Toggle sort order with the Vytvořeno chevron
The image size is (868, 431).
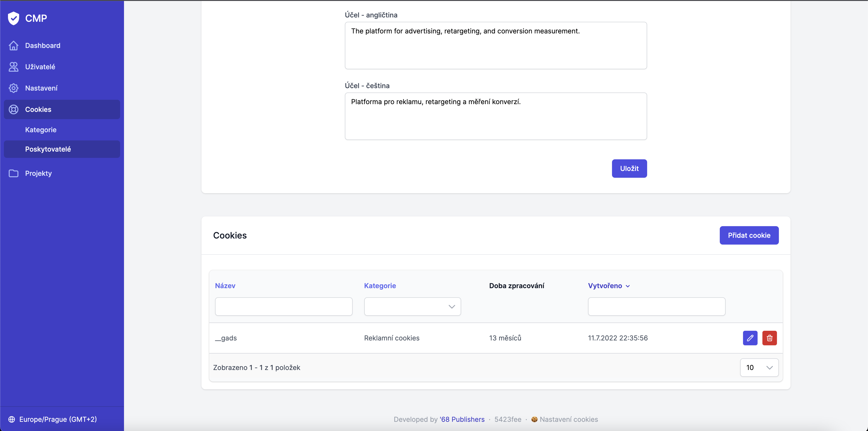pos(628,286)
